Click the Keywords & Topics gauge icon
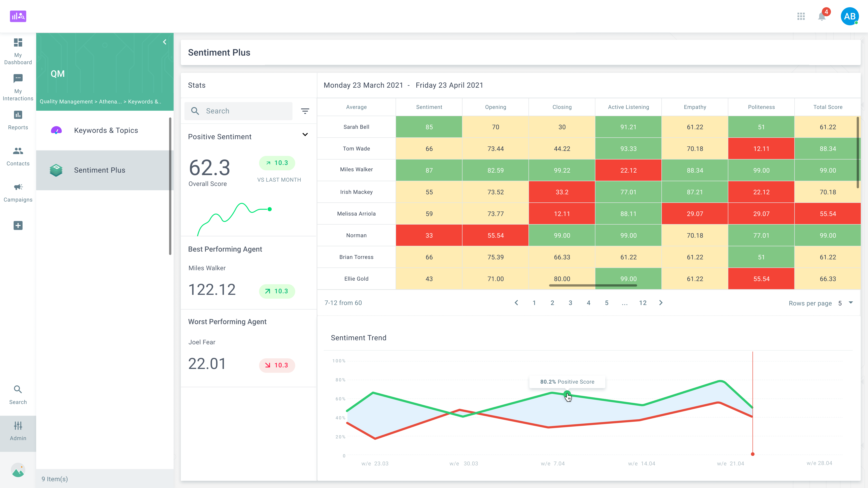This screenshot has height=488, width=868. point(56,130)
